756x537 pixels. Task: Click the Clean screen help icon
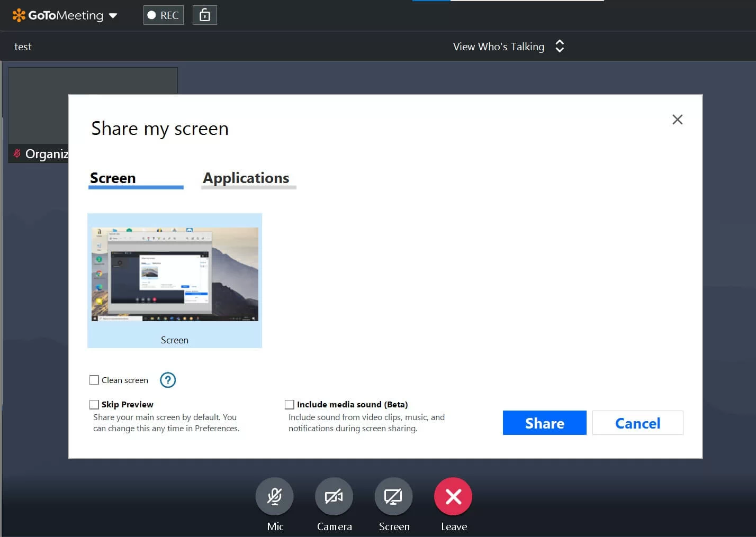(x=168, y=380)
